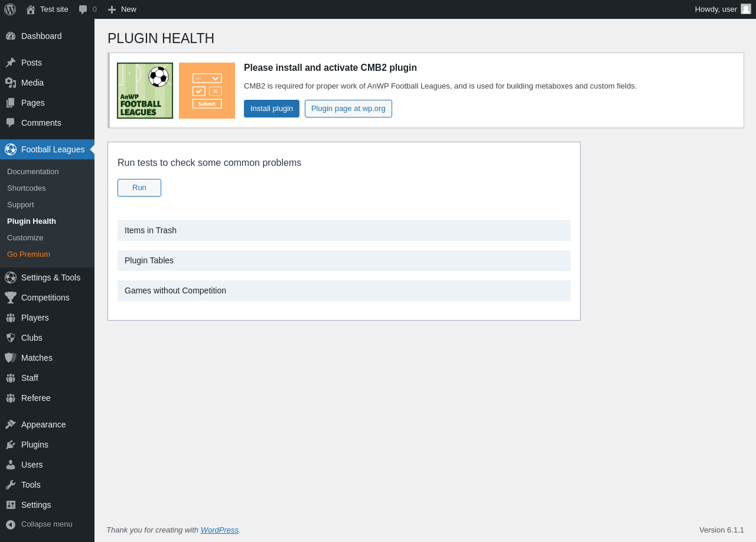Click the Plugins plug icon
The width and height of the screenshot is (756, 542).
tap(11, 445)
